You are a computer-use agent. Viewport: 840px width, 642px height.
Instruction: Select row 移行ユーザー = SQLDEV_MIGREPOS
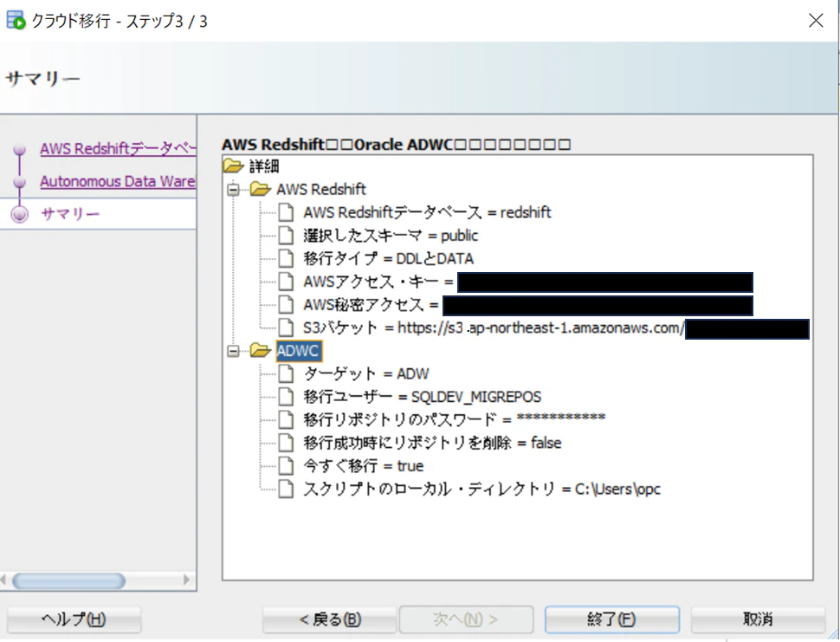click(422, 397)
